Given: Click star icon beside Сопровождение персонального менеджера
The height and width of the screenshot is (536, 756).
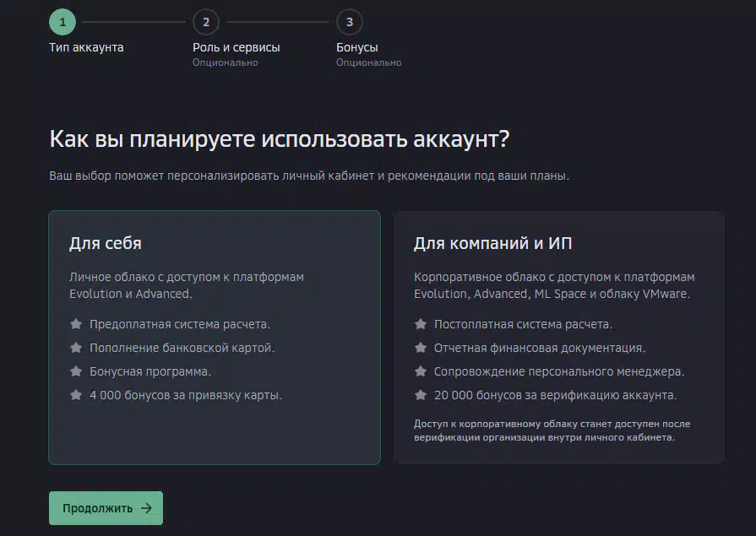Looking at the screenshot, I should (421, 371).
